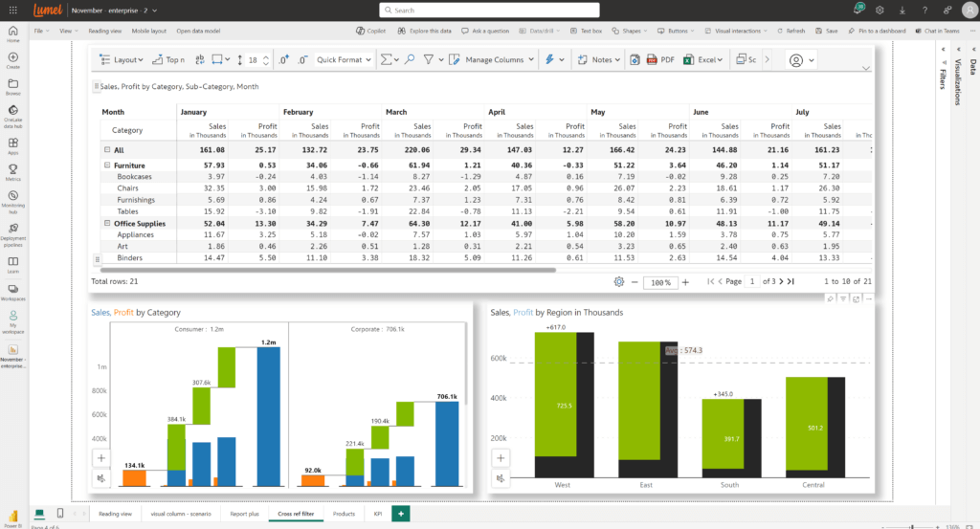
Task: Open table settings gear near zoom
Action: [x=619, y=281]
